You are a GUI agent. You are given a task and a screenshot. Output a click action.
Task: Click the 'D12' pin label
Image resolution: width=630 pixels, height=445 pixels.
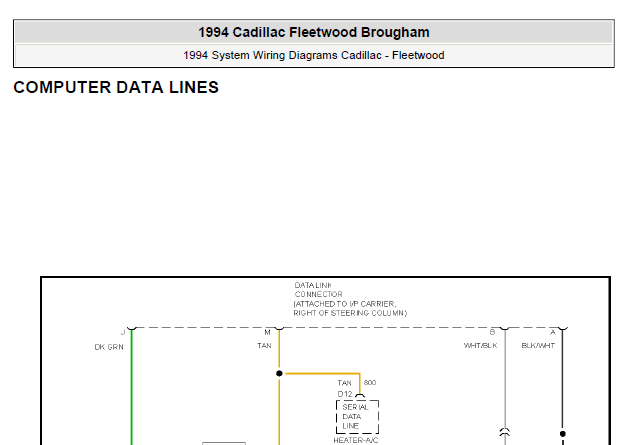(345, 394)
